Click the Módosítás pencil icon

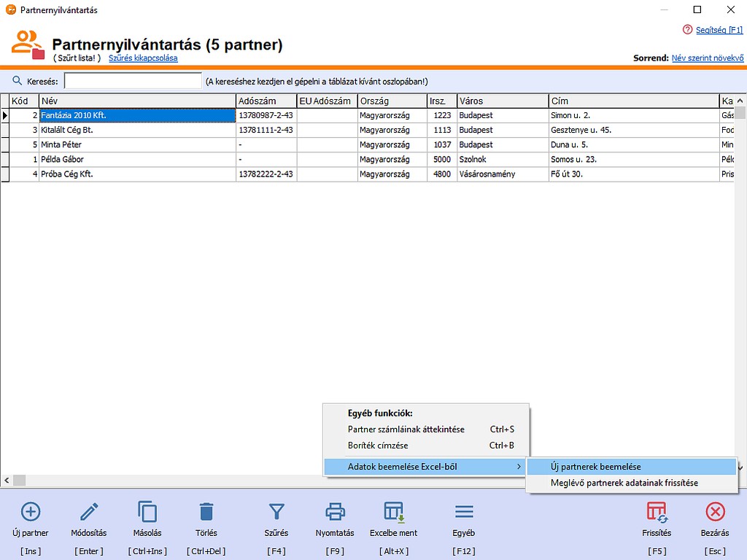[89, 511]
